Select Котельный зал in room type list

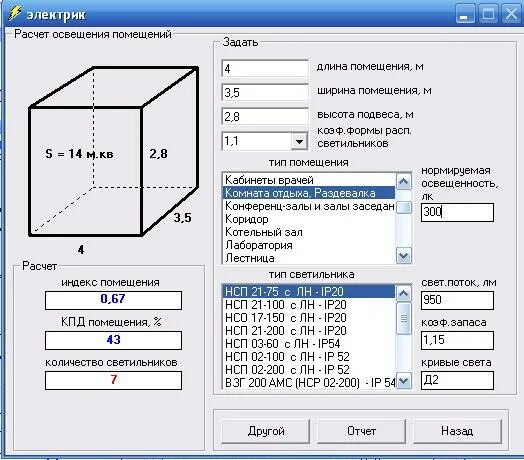(308, 232)
